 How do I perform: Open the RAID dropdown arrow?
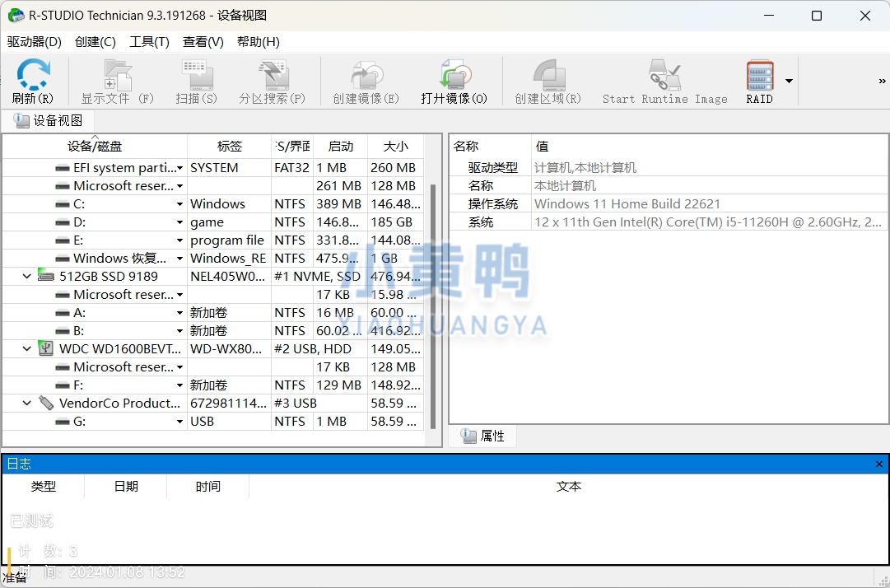point(789,82)
